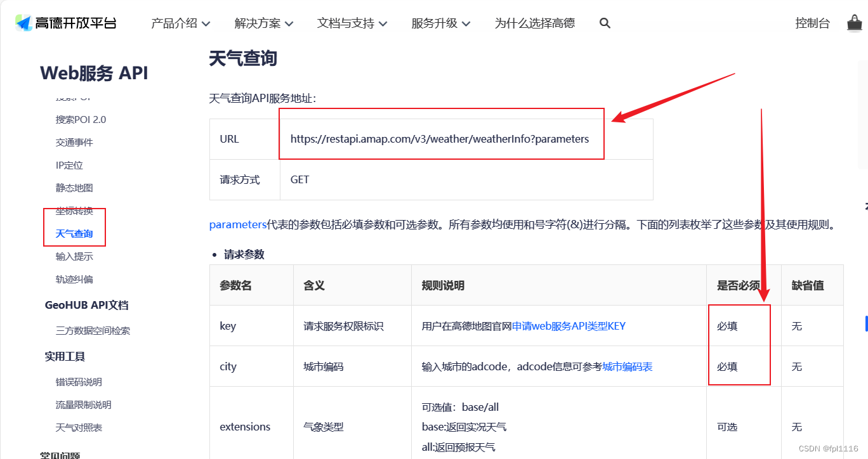The width and height of the screenshot is (868, 459).
Task: Open 为什么选择高德 menu item
Action: 535,23
